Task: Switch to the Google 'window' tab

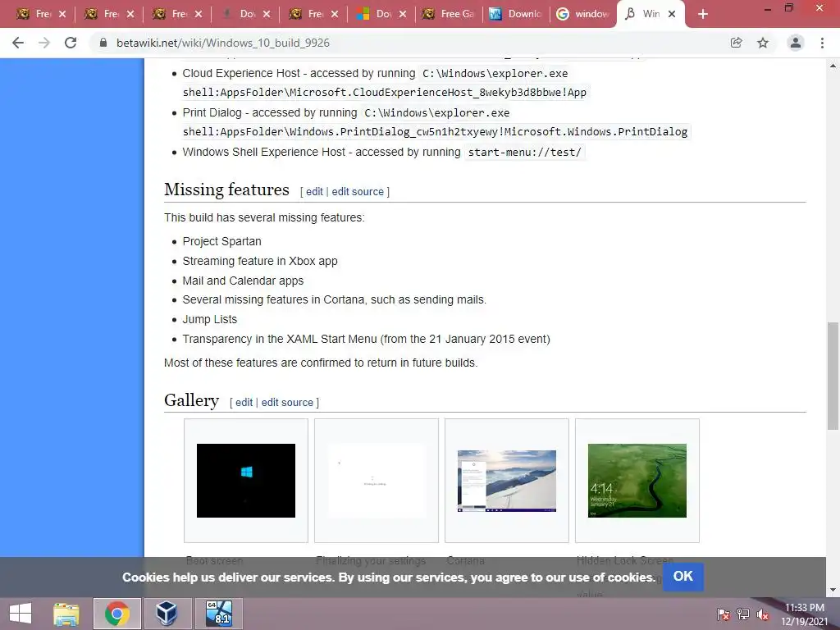Action: pyautogui.click(x=583, y=15)
